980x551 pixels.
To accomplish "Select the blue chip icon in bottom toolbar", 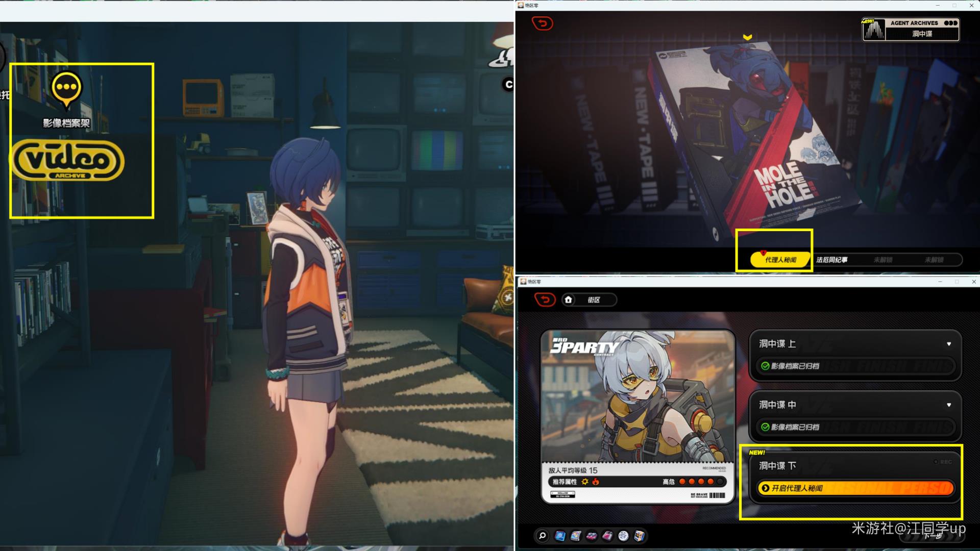I will (560, 536).
